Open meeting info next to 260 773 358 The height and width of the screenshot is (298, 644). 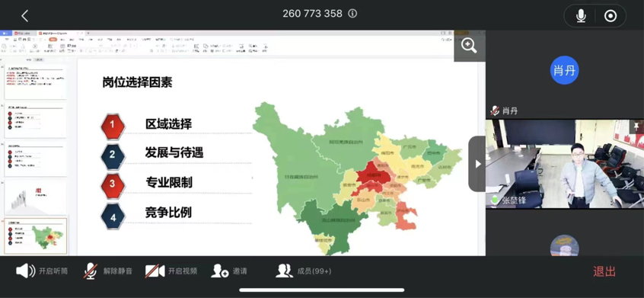click(352, 14)
